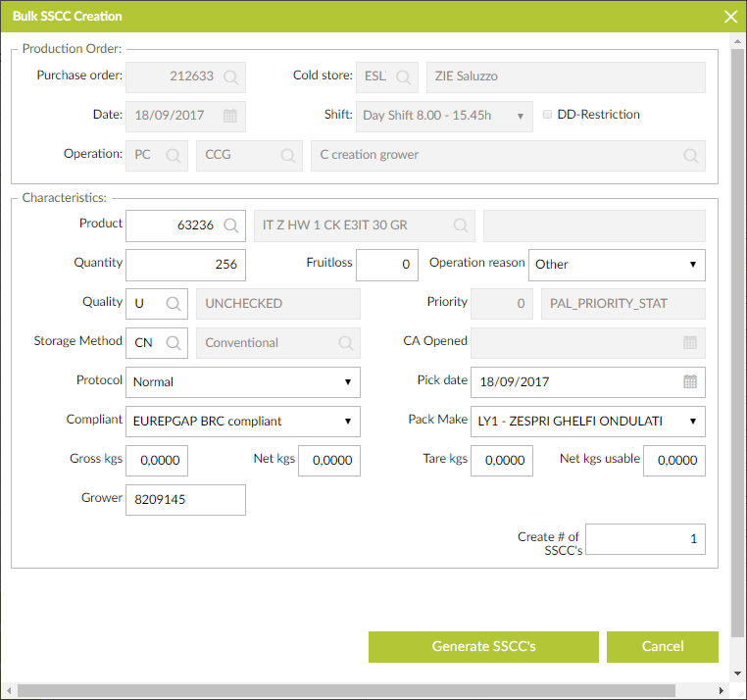Click the CCG operation search icon

point(288,155)
